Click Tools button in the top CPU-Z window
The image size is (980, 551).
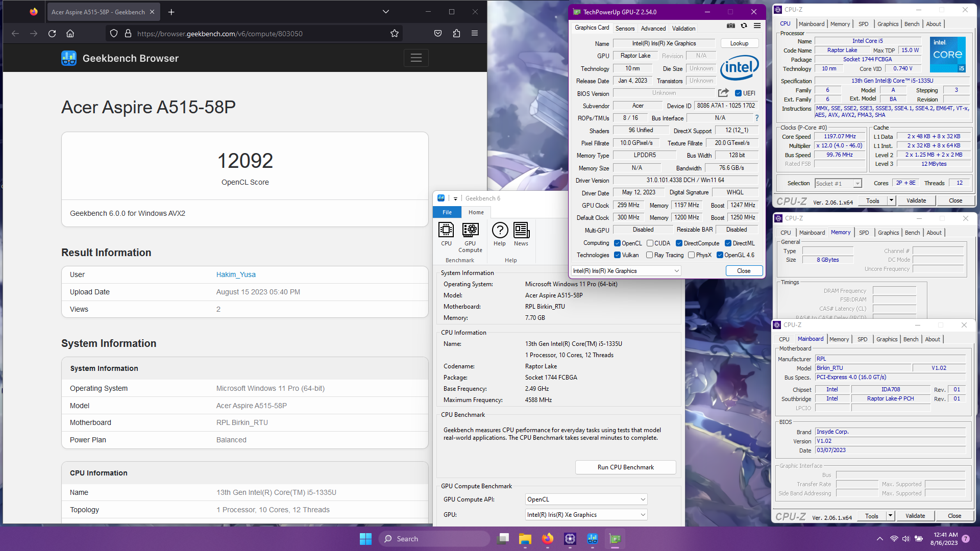point(873,201)
